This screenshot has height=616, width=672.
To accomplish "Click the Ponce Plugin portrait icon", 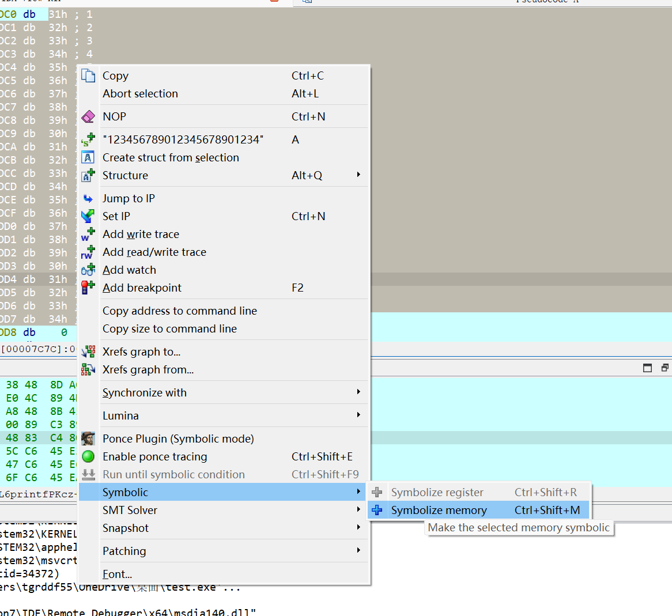I will (x=88, y=439).
